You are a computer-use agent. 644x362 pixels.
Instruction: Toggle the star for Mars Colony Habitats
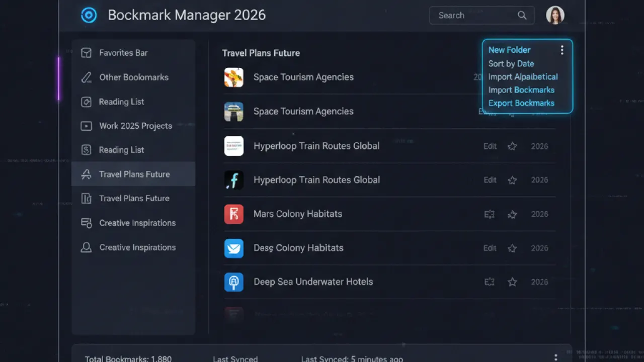(512, 214)
